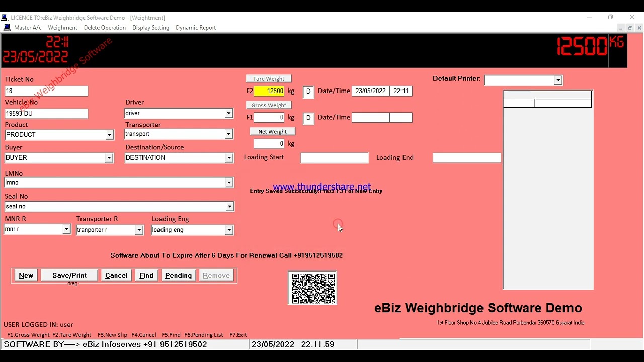Expand the Product dropdown
Image resolution: width=644 pixels, height=362 pixels.
pos(109,135)
